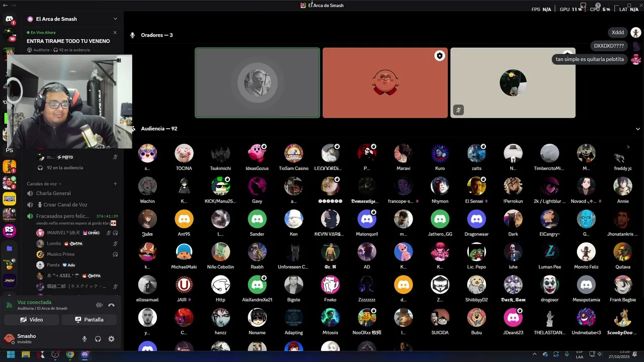Open audience member Gavy avatar
This screenshot has width=644, height=362.
point(258,186)
